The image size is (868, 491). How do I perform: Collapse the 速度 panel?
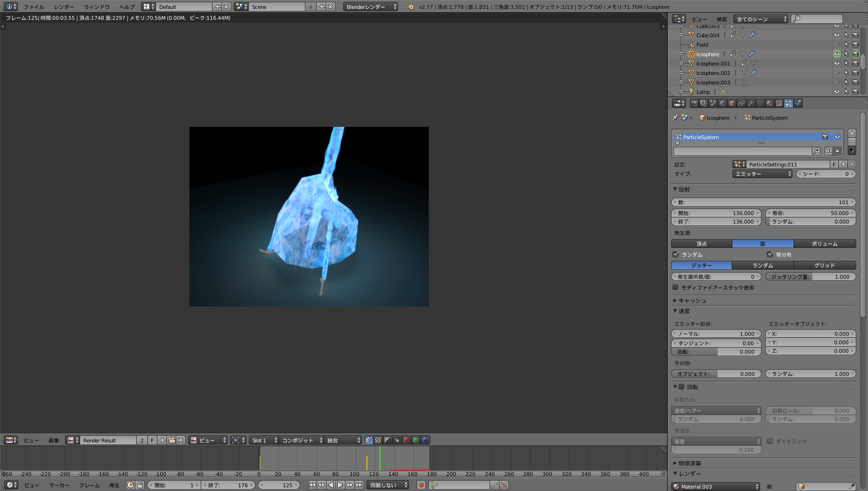[675, 311]
